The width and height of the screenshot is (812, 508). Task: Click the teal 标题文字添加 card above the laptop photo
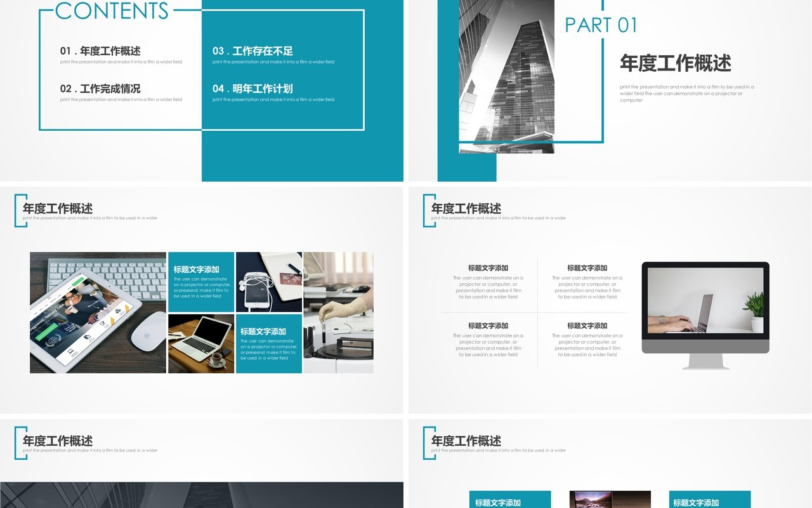[201, 282]
